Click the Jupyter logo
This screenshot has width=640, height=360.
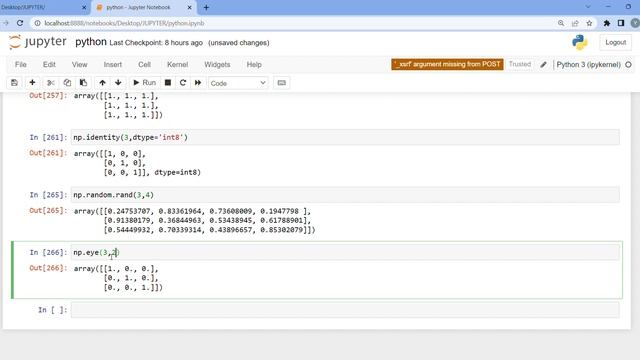point(38,42)
